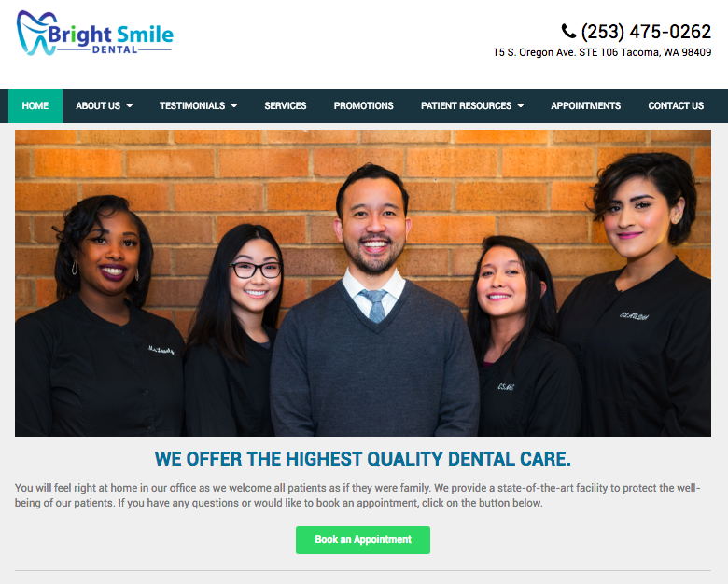This screenshot has height=584, width=728.
Task: Click the Bright Smile wordmark text
Action: coord(110,35)
